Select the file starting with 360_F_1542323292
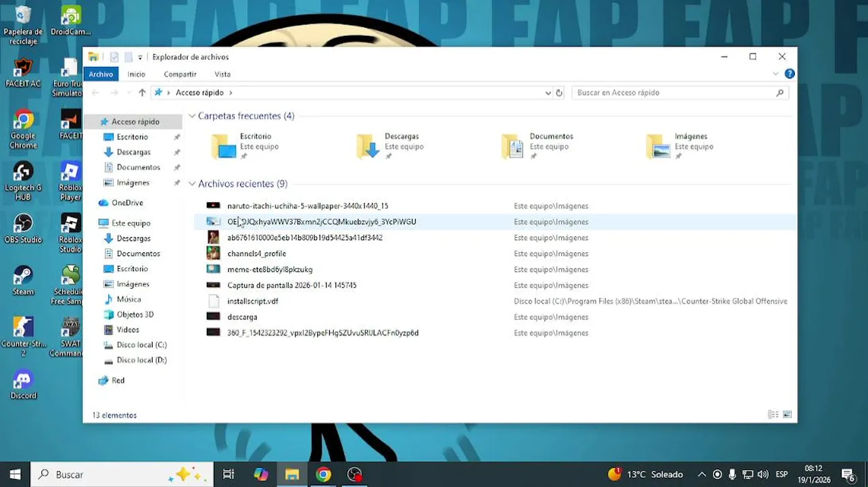Screen dimensions: 868x487 tap(495, 333)
